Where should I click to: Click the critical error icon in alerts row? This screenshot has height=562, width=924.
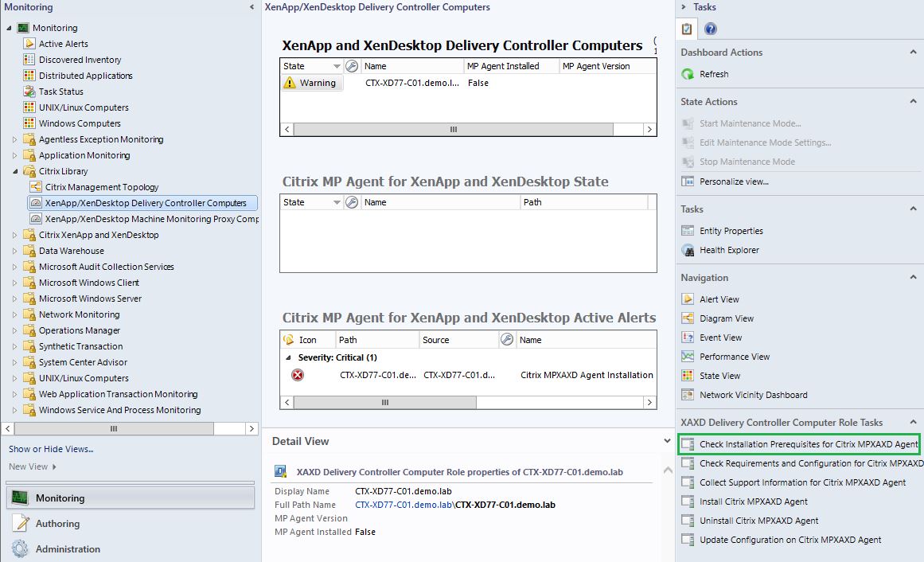tap(298, 375)
